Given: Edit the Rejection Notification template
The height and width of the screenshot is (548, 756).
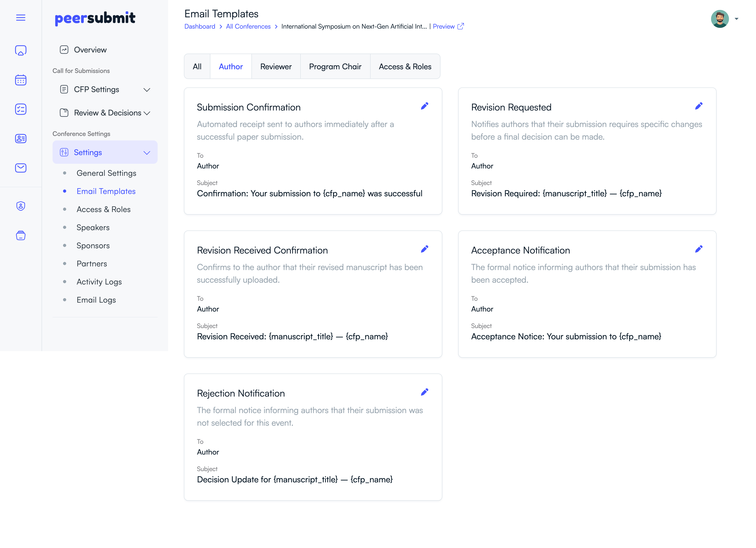Looking at the screenshot, I should (x=425, y=392).
